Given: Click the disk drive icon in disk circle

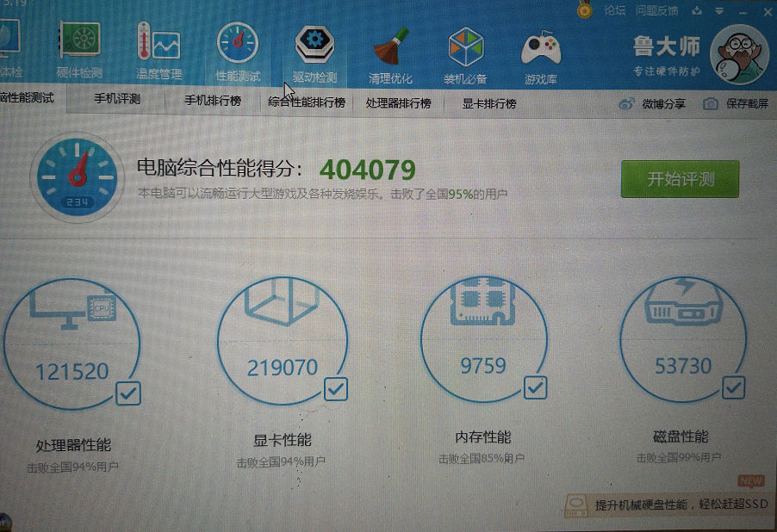Looking at the screenshot, I should pos(683,301).
